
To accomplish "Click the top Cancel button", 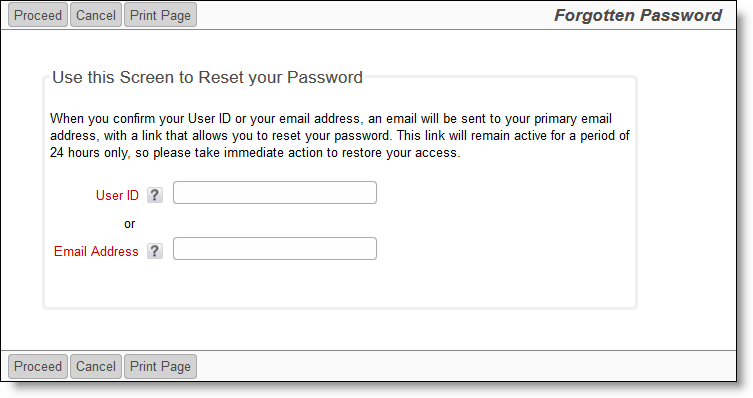I will 96,15.
